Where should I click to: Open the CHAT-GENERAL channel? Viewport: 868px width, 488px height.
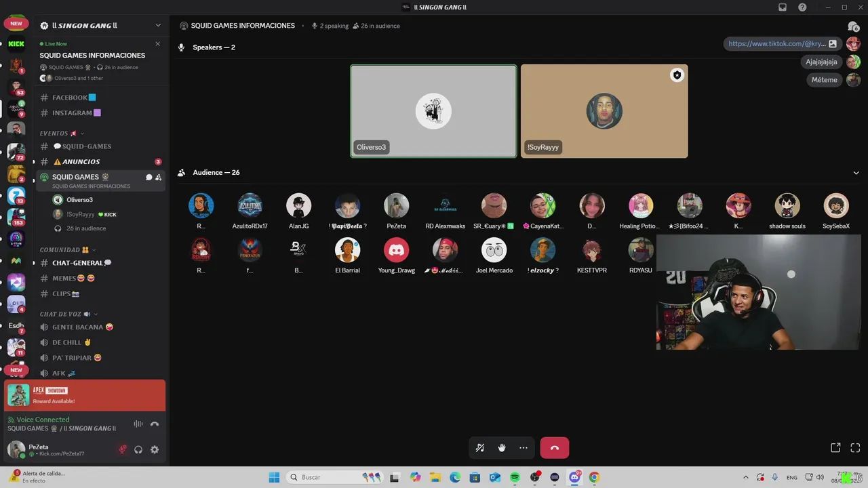100,263
